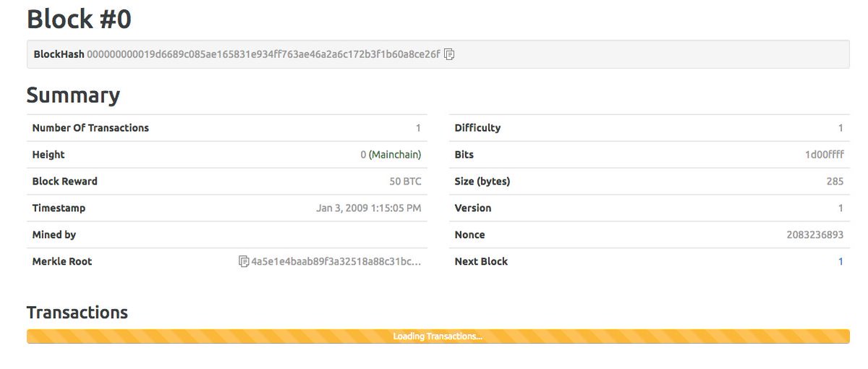Click the Merkle Root label

(61, 261)
